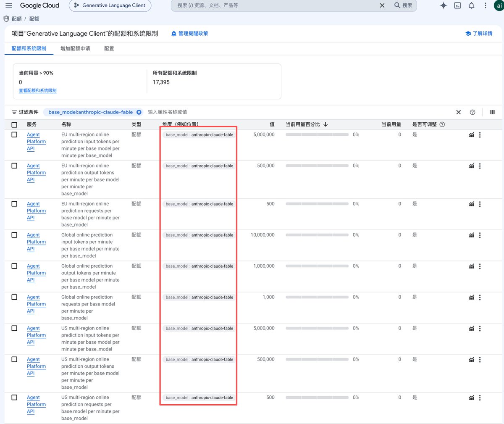This screenshot has height=424, width=504.
Task: Click the 搜索 button in top bar
Action: pyautogui.click(x=403, y=5)
